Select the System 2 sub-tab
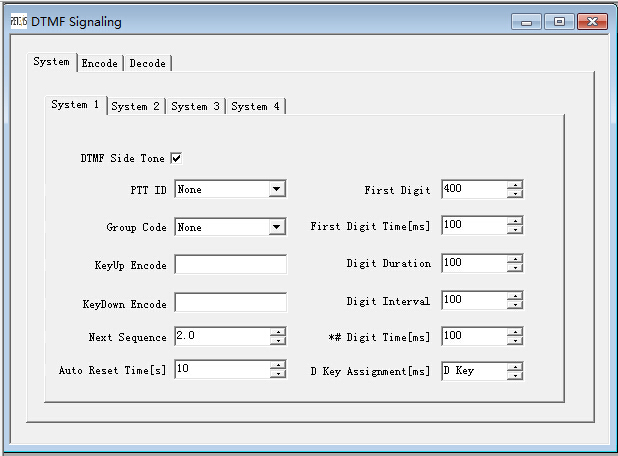Image resolution: width=618 pixels, height=456 pixels. tap(135, 106)
